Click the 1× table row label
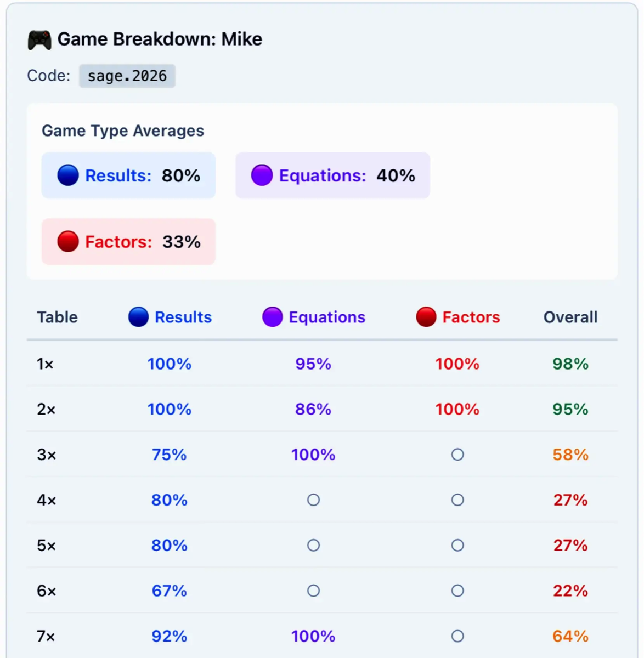The height and width of the screenshot is (658, 644). 45,364
